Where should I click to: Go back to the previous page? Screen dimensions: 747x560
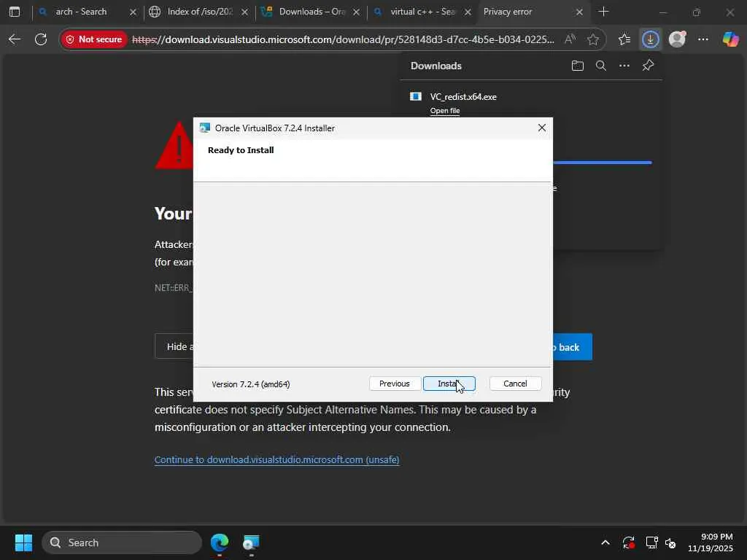[15, 39]
